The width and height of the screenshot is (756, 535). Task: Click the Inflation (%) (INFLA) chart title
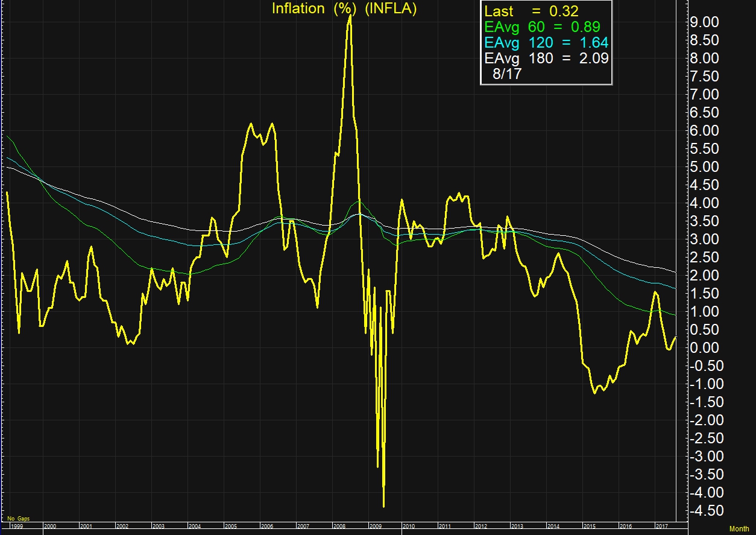point(344,9)
